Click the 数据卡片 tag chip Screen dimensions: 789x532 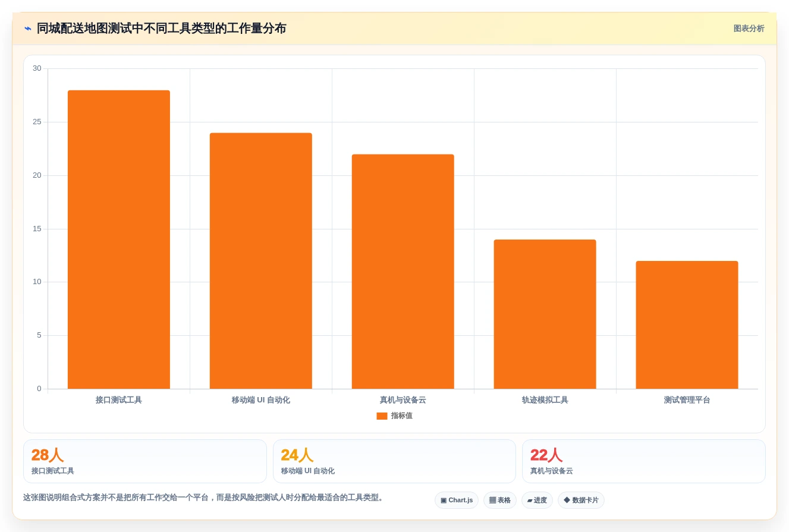581,500
